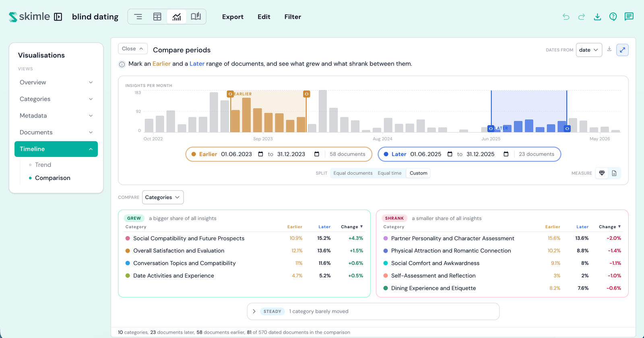
Task: Expand the Metadata views section
Action: 56,116
